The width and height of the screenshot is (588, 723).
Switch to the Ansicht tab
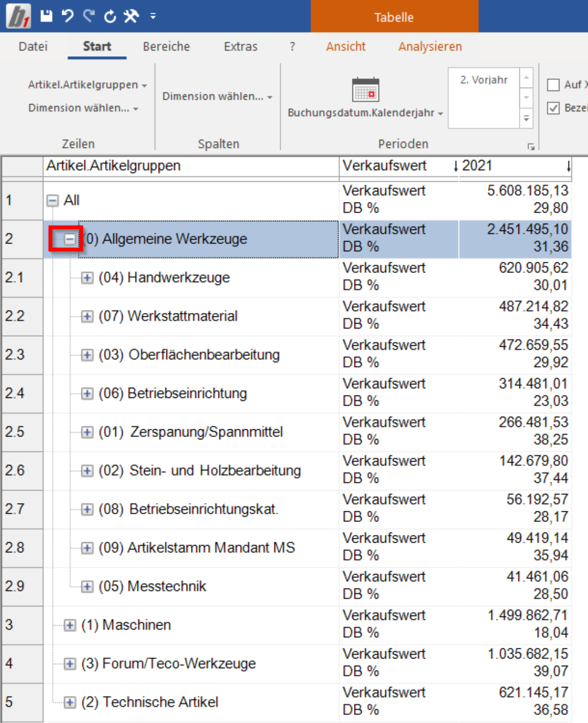[346, 47]
